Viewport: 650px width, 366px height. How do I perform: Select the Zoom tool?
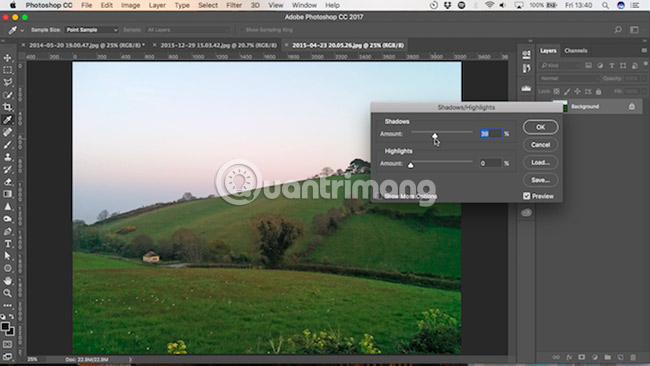coord(7,293)
